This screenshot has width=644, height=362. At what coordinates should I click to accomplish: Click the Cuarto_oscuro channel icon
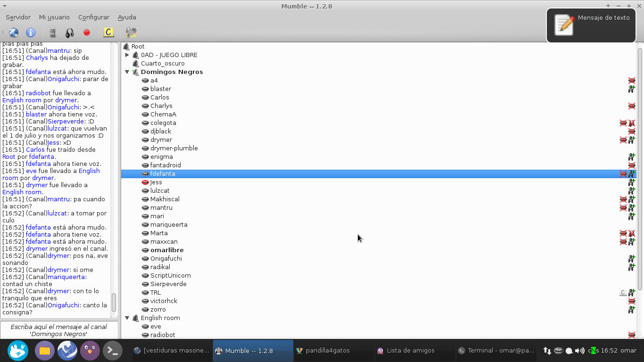pyautogui.click(x=136, y=63)
